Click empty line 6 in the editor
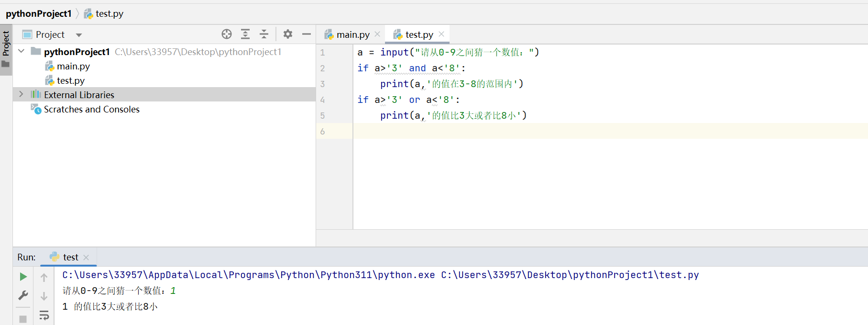The image size is (868, 325). click(x=610, y=131)
